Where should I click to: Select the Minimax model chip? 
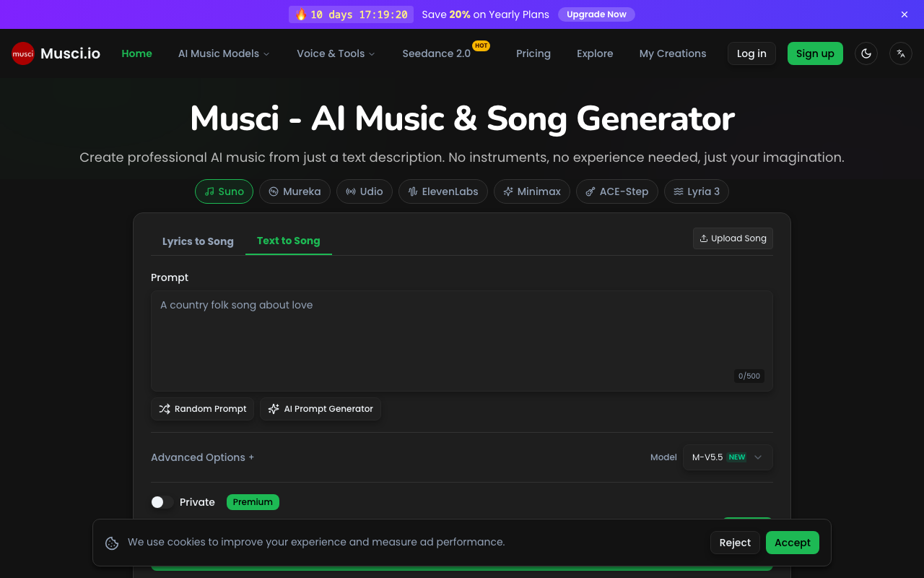(532, 191)
